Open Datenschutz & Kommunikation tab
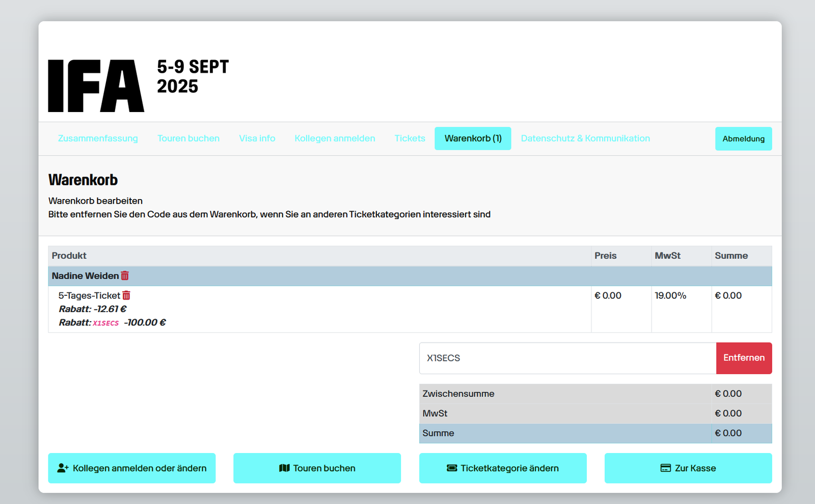Viewport: 815px width, 504px height. pyautogui.click(x=585, y=138)
